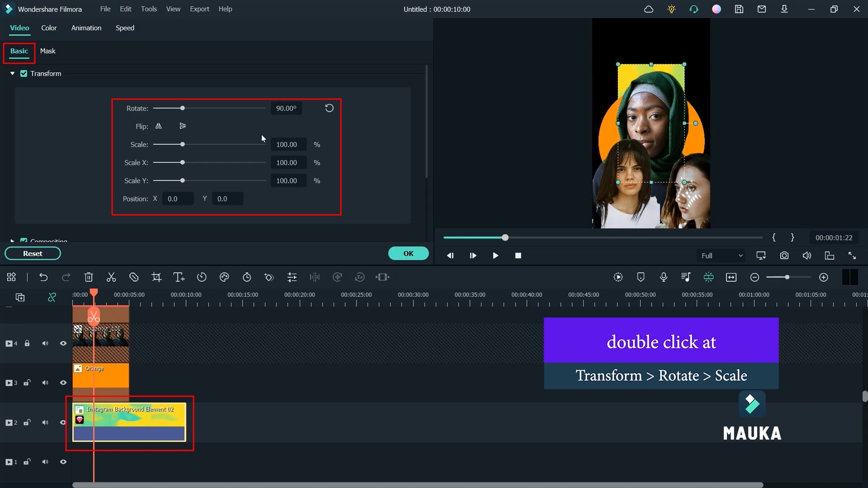Unlock track 4 with padlock icon

click(x=27, y=343)
